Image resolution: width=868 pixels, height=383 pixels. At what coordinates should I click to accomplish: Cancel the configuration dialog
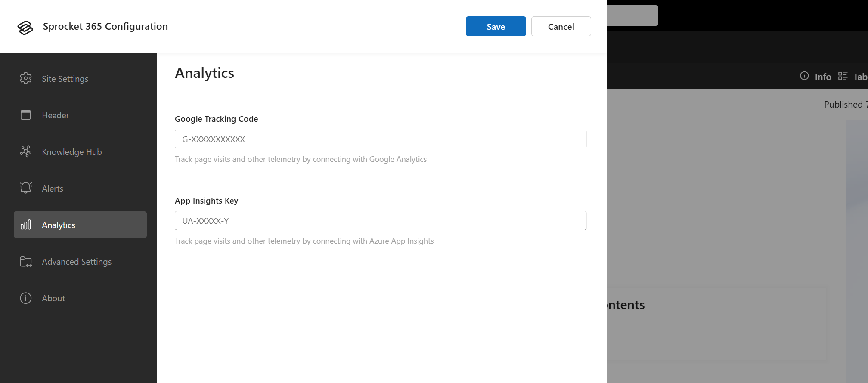click(x=561, y=26)
